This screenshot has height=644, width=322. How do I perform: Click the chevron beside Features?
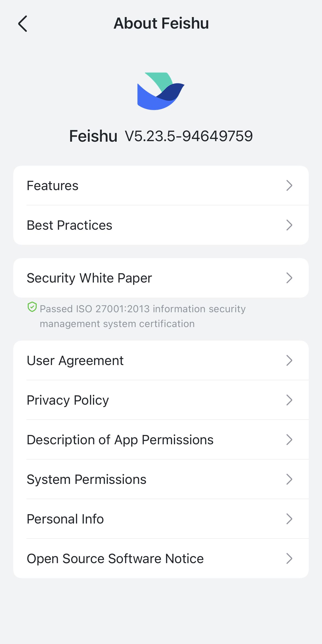click(289, 186)
